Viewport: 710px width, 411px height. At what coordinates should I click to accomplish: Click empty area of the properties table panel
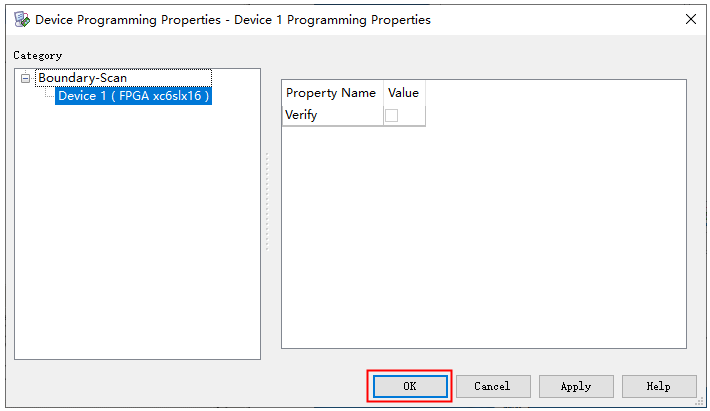click(483, 240)
